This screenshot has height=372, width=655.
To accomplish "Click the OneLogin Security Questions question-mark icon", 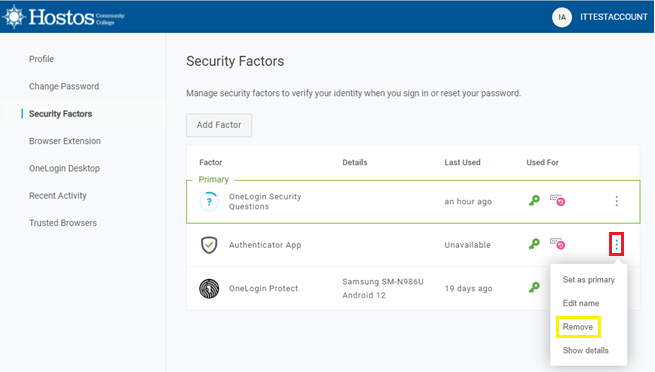I will (x=209, y=202).
